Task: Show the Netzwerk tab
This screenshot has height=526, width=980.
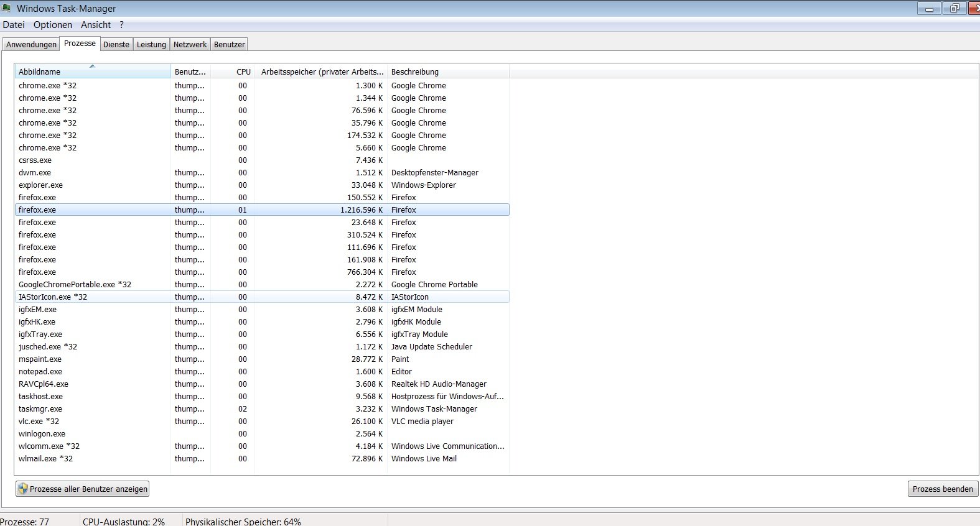Action: pos(190,44)
